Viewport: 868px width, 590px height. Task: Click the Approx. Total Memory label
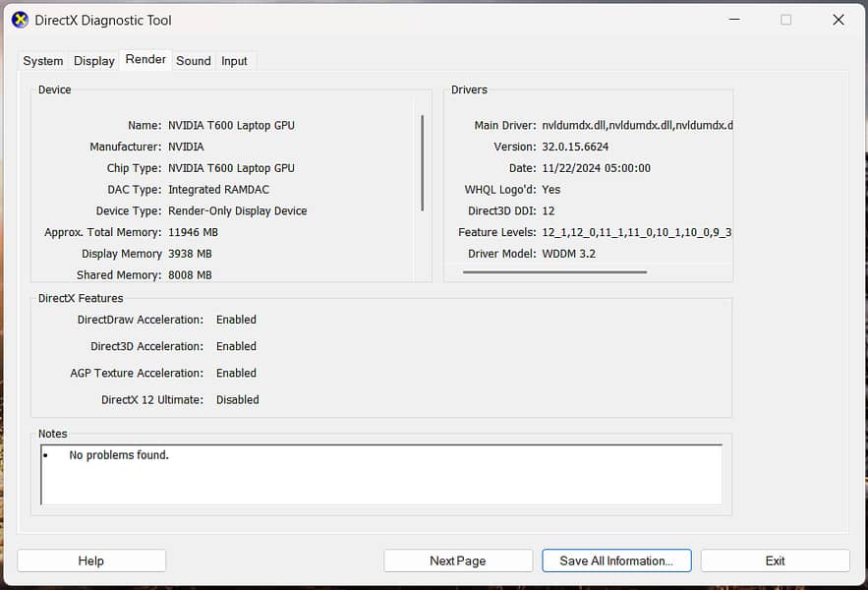pos(103,232)
